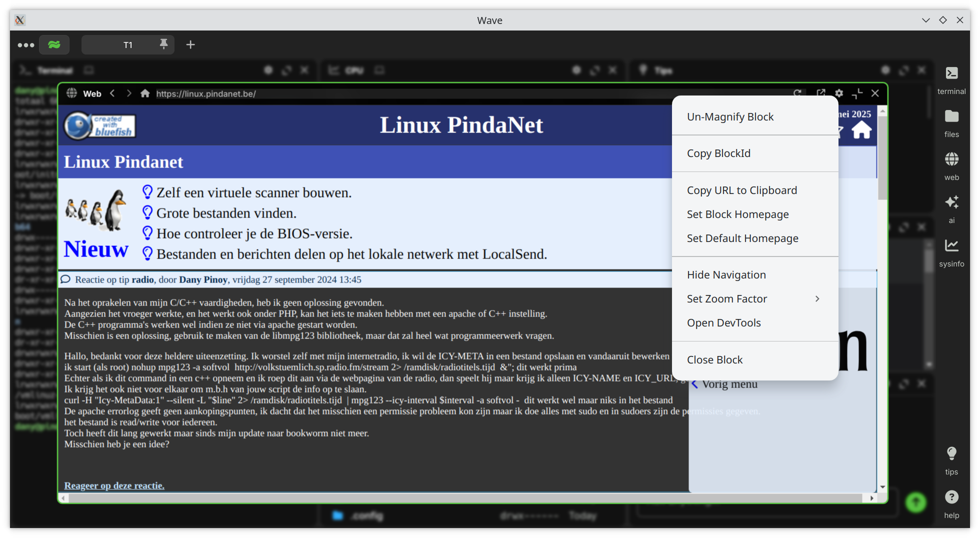Close the Web block with X icon
The image size is (980, 538).
875,93
